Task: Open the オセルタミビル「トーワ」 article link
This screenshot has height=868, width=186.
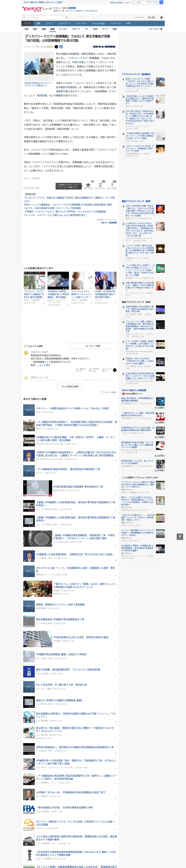Action: tap(76, 569)
